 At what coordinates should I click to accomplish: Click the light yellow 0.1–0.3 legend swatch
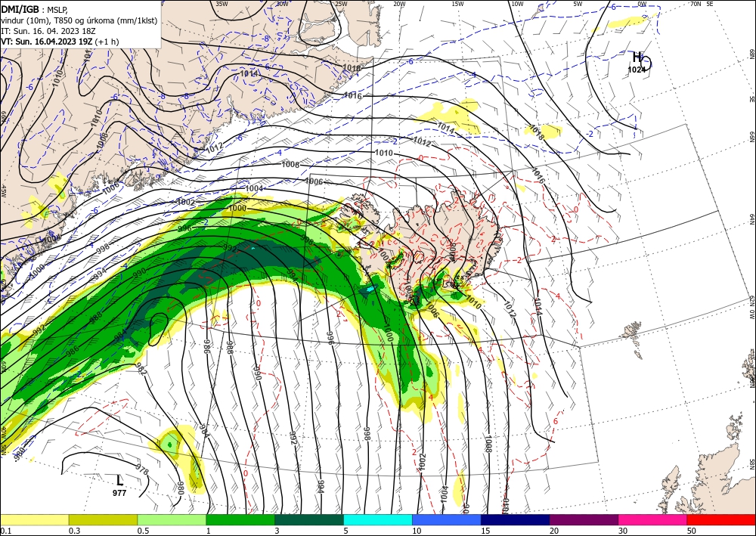[34, 519]
